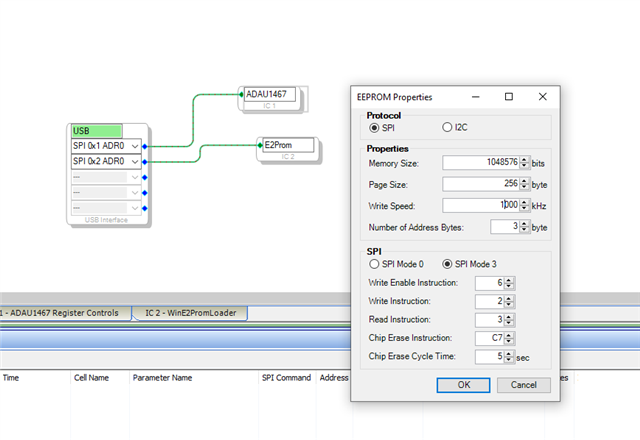The image size is (640, 440).
Task: Cancel the EEPROM Properties dialog
Action: [x=524, y=385]
